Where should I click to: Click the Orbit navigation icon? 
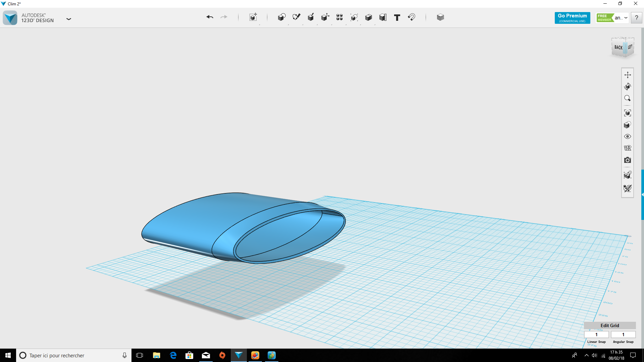628,86
